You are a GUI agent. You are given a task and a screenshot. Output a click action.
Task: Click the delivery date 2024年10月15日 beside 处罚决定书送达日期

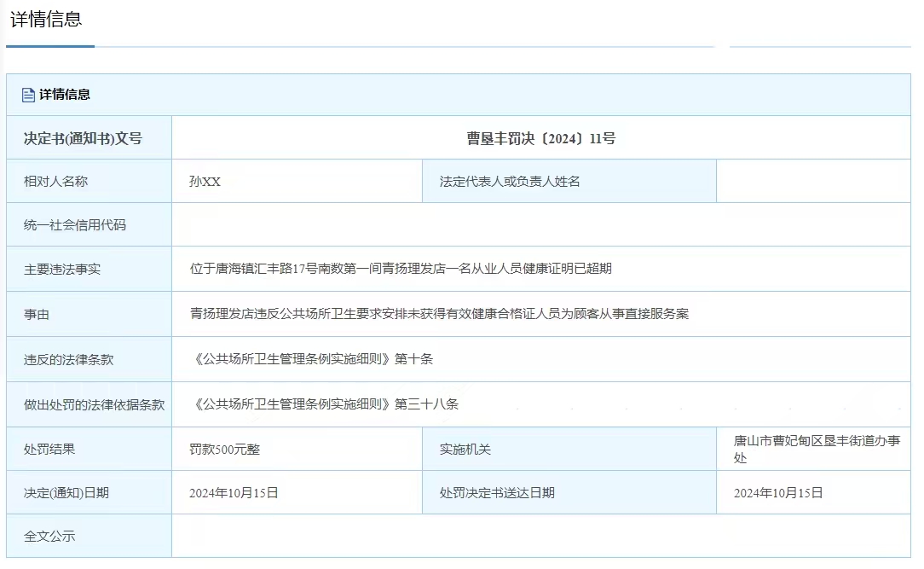(778, 493)
